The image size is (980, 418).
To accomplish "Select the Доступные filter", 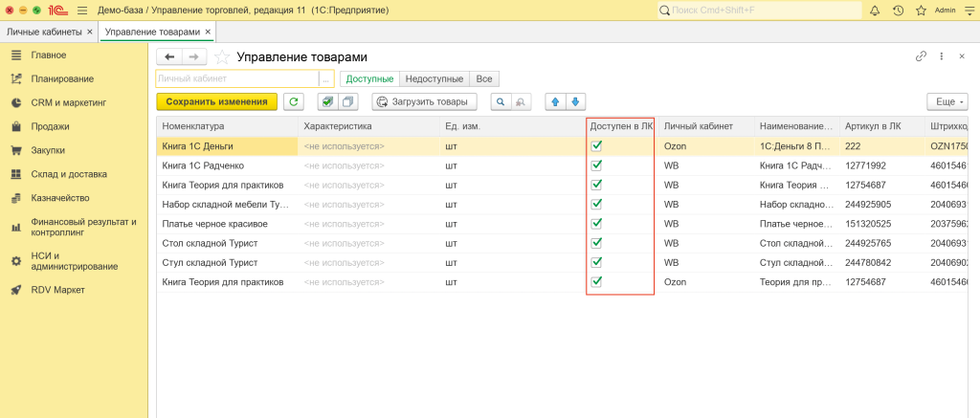I will pos(369,78).
